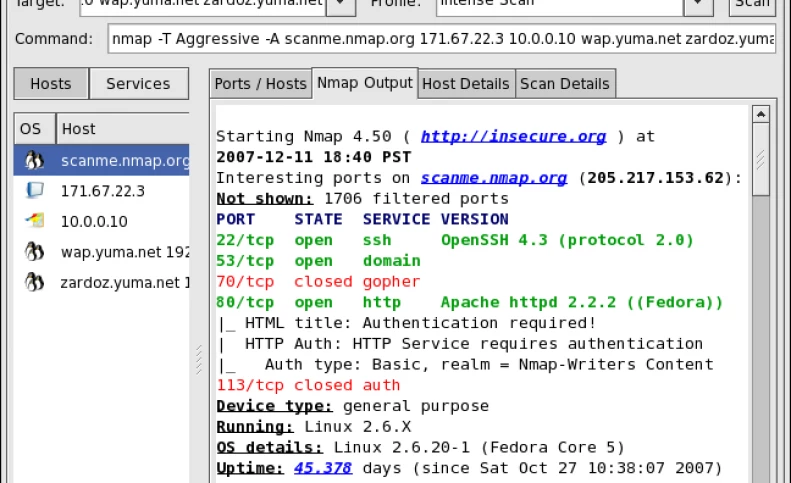This screenshot has width=791, height=483.
Task: Click the Linux penguin icon for scanme.nmap.org
Action: (34, 160)
